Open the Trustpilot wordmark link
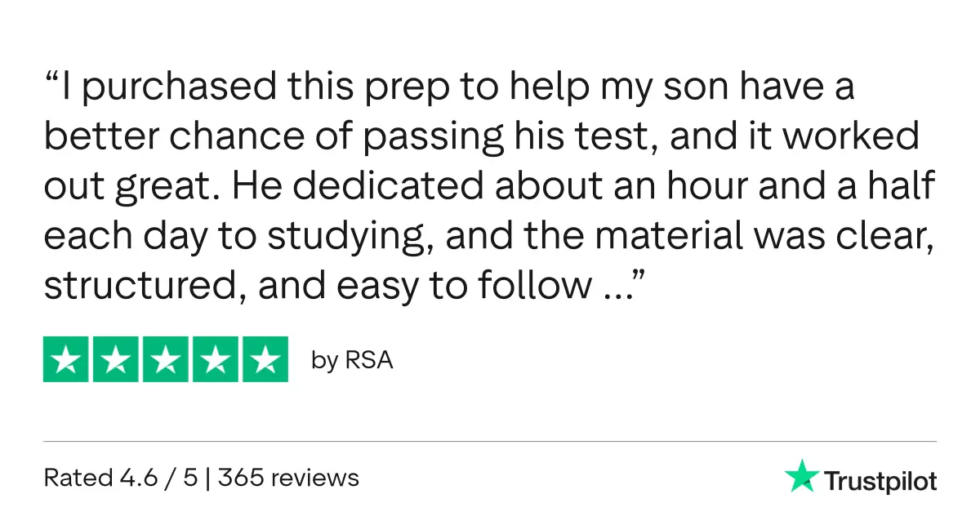980x512 pixels. [880, 482]
